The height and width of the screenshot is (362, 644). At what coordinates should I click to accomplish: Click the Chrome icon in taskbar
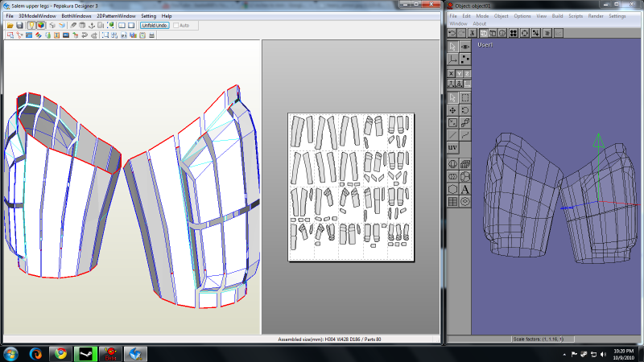tap(60, 353)
